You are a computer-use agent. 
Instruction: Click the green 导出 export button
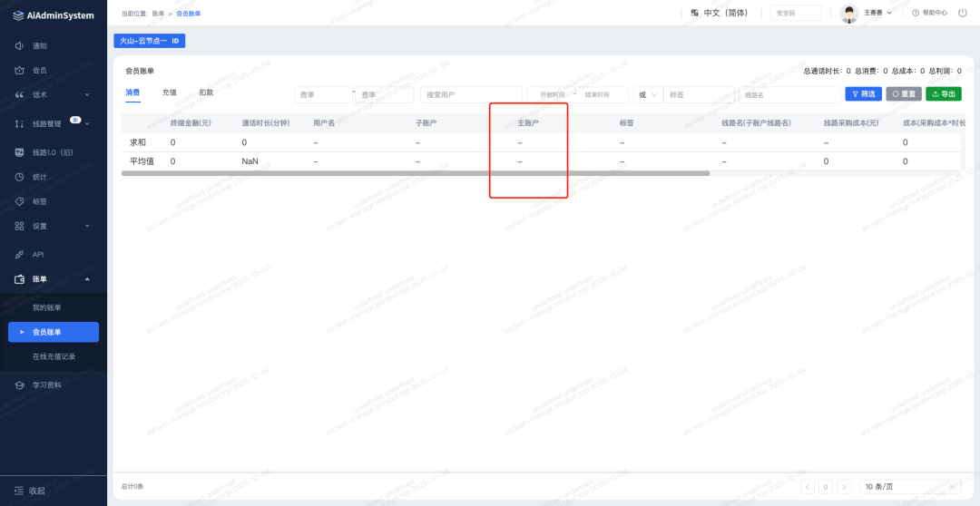coord(944,94)
